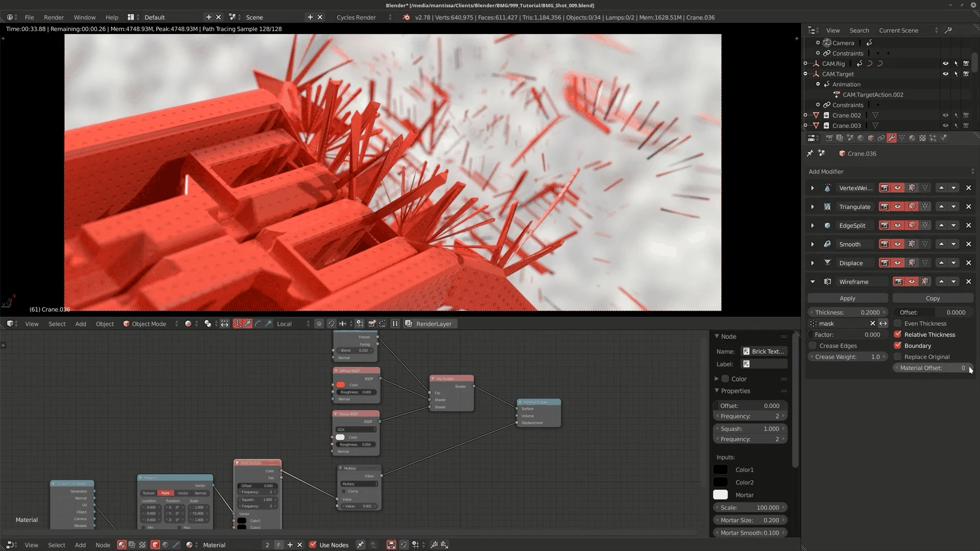
Task: Click the pause render preview icon
Action: pos(395,323)
